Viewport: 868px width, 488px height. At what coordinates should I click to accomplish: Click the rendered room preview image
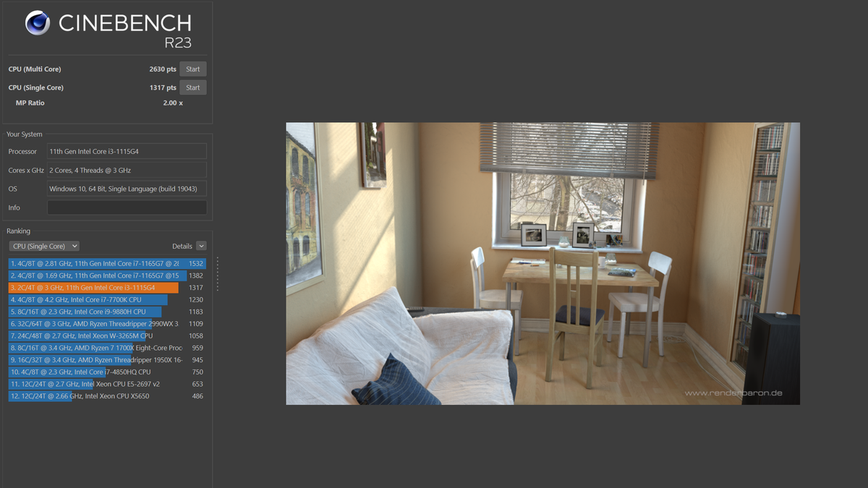pyautogui.click(x=542, y=263)
